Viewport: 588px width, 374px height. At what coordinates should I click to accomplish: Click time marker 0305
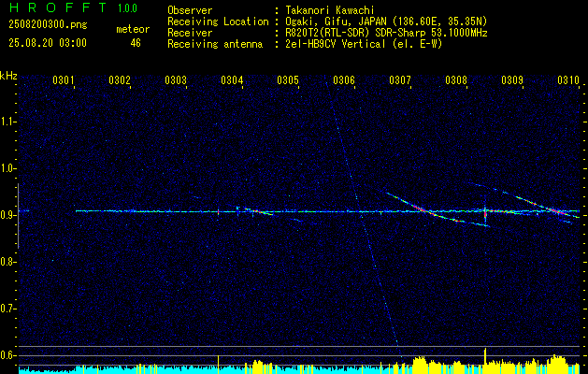click(288, 80)
